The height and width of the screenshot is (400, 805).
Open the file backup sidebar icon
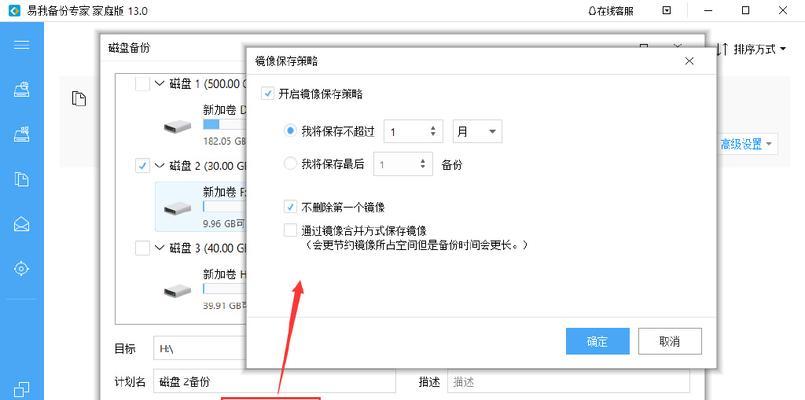point(21,179)
